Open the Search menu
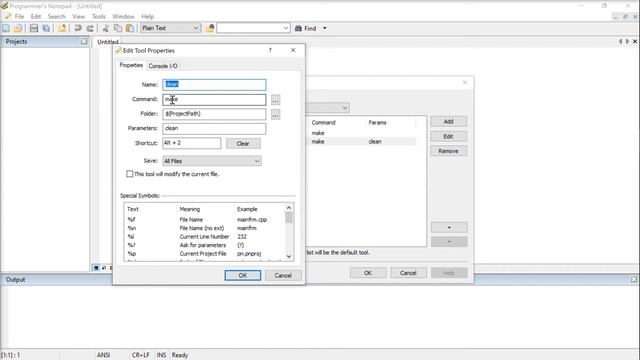Screen dimensions: 640x360 click(56, 17)
